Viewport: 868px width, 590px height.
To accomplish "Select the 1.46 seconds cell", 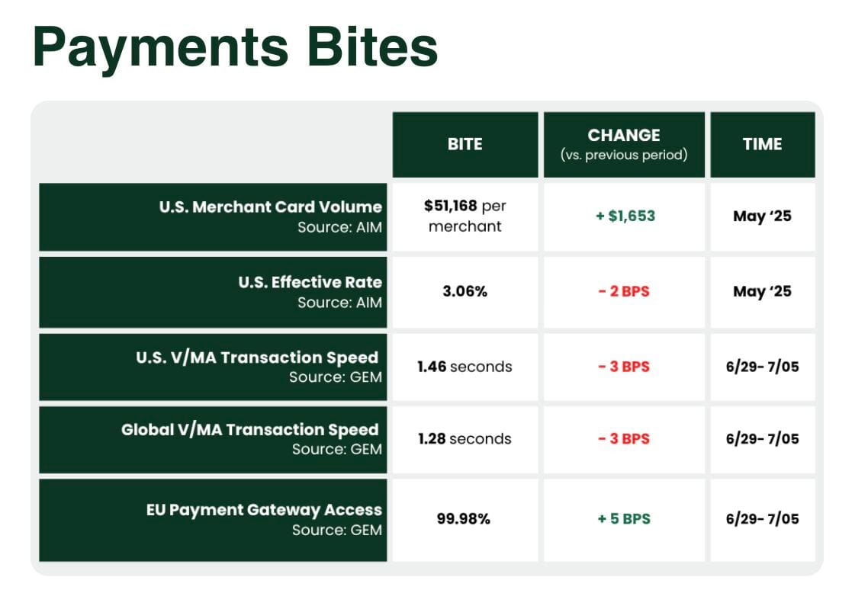I will point(465,367).
